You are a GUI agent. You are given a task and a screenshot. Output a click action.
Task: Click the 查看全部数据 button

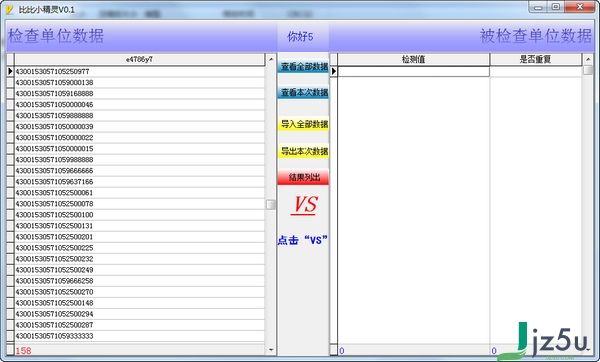[303, 66]
